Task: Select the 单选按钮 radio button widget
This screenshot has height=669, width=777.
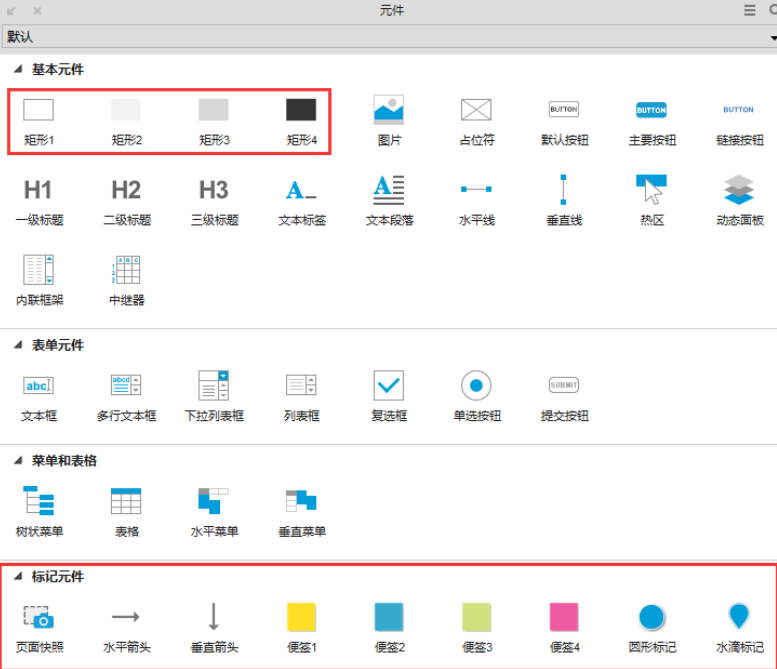Action: pos(477,397)
